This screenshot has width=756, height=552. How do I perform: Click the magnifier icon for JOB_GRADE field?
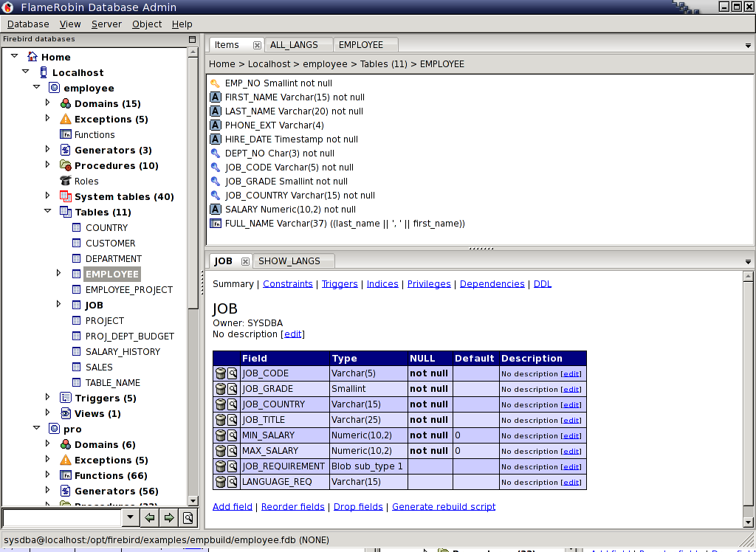pos(233,389)
